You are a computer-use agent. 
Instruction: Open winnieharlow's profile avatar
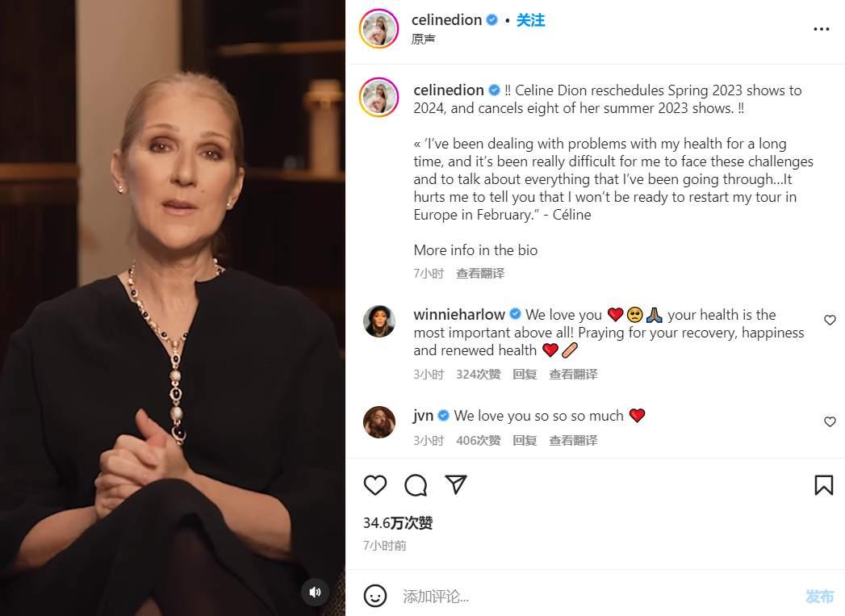coord(379,321)
